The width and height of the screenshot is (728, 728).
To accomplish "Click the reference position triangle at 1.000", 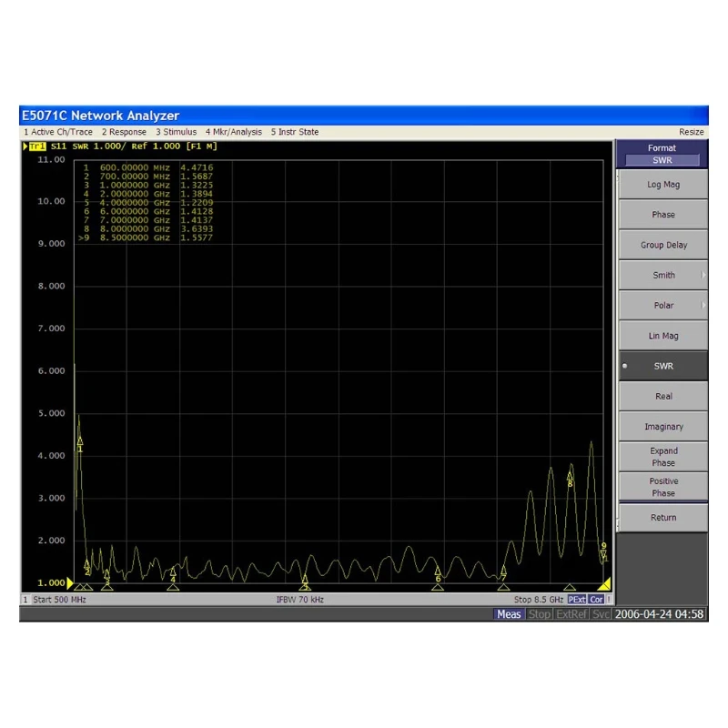I will pos(70,582).
